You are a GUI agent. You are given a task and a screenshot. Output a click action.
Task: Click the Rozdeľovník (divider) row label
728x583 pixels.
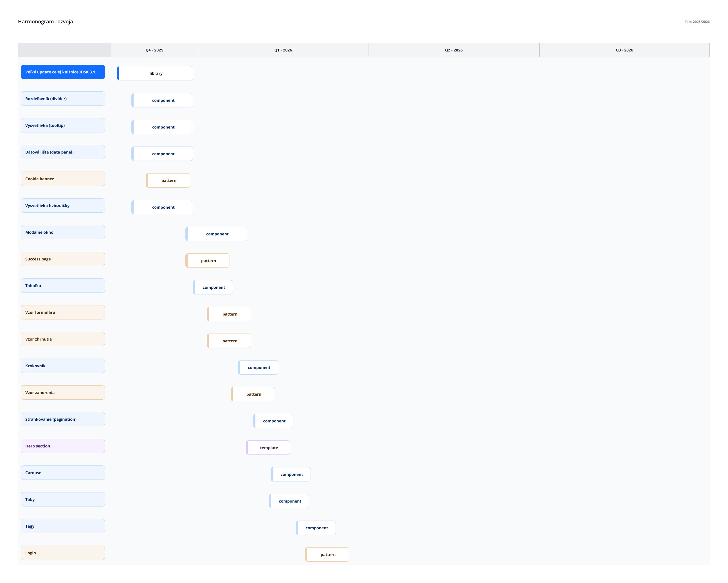[x=63, y=99]
